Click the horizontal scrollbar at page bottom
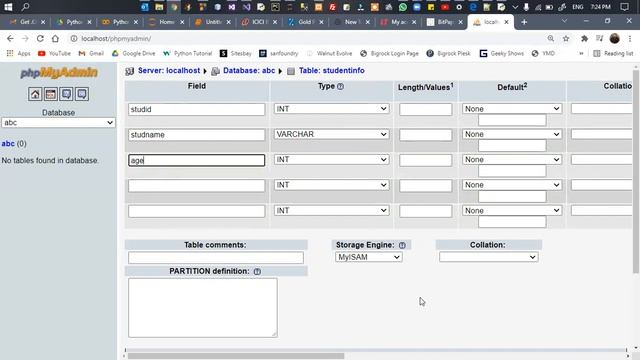The height and width of the screenshot is (360, 640). point(236,356)
